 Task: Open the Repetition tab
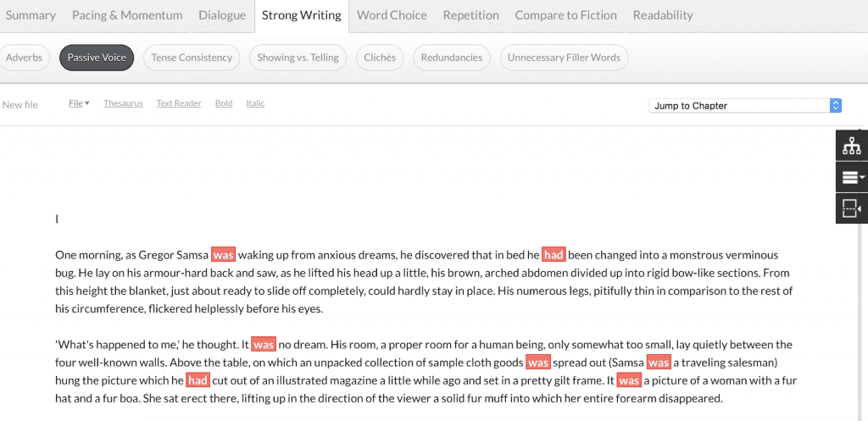point(470,15)
